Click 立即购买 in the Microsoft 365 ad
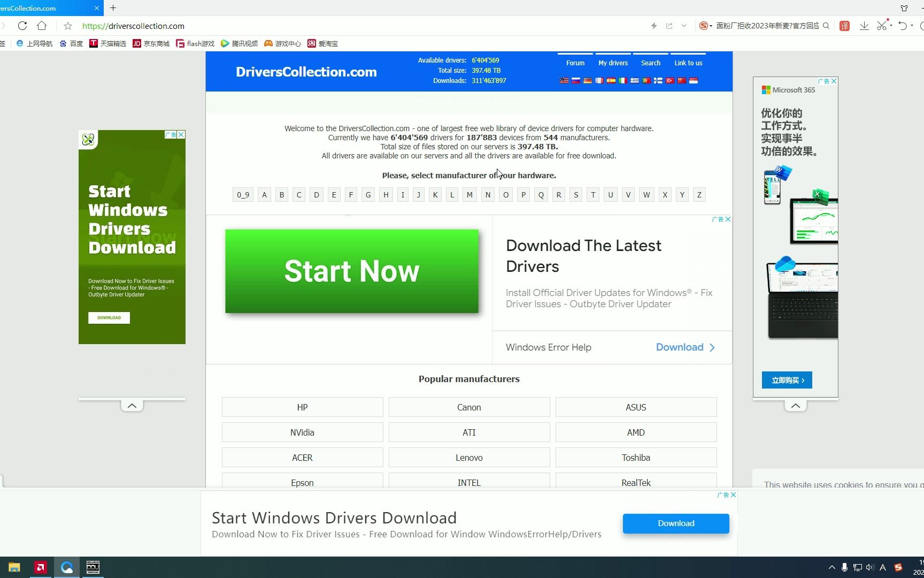 coord(787,380)
